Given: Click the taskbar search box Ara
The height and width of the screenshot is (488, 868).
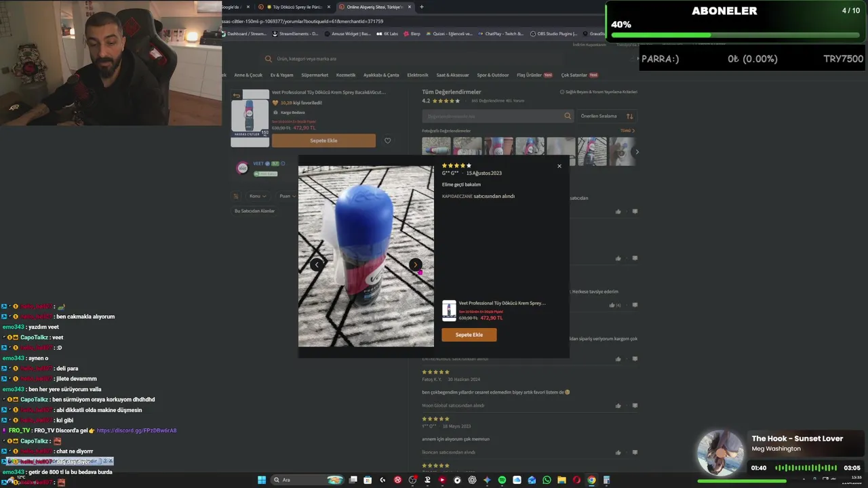Looking at the screenshot, I should click(x=307, y=480).
